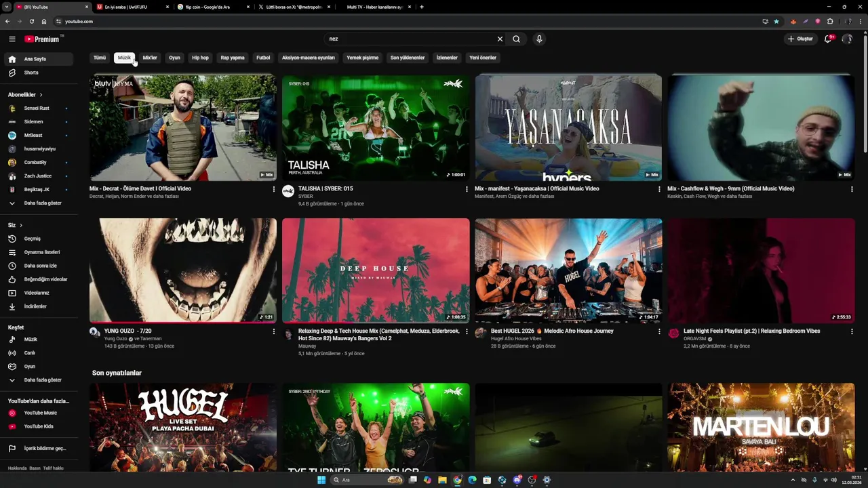
Task: Open options menu for YUNG OUZO 7/20
Action: tap(274, 331)
